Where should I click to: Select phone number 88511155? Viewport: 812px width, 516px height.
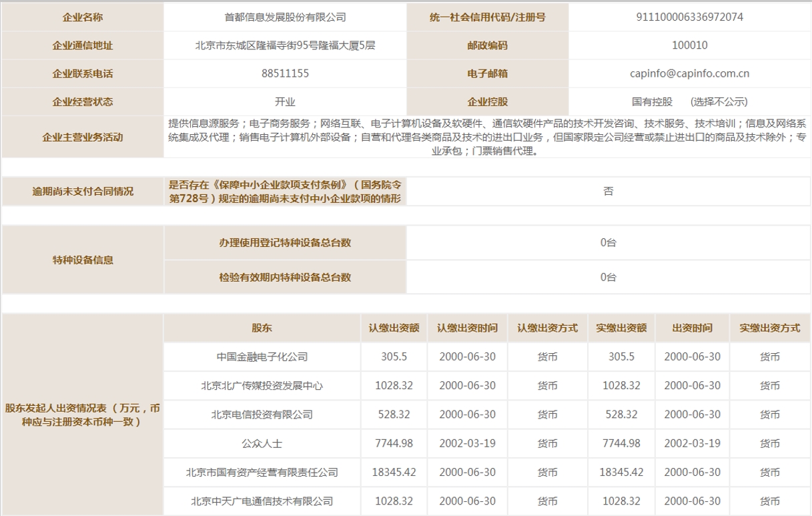(285, 73)
